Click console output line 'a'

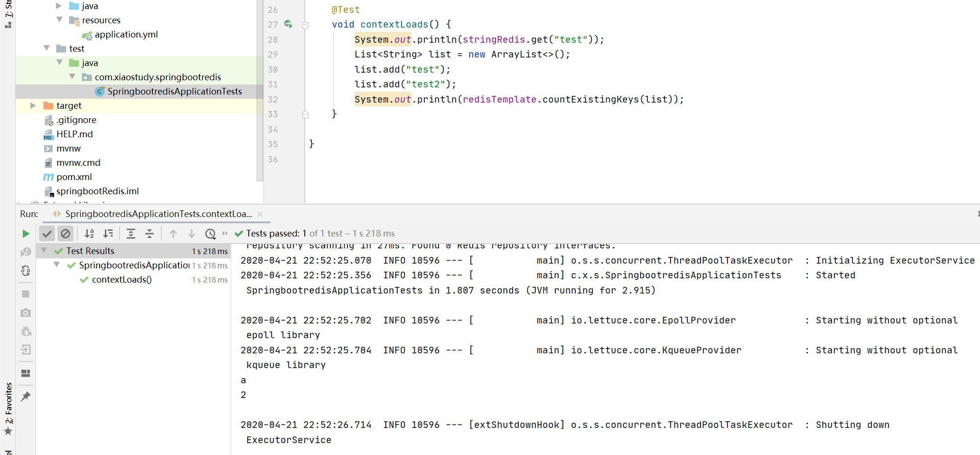[x=243, y=380]
